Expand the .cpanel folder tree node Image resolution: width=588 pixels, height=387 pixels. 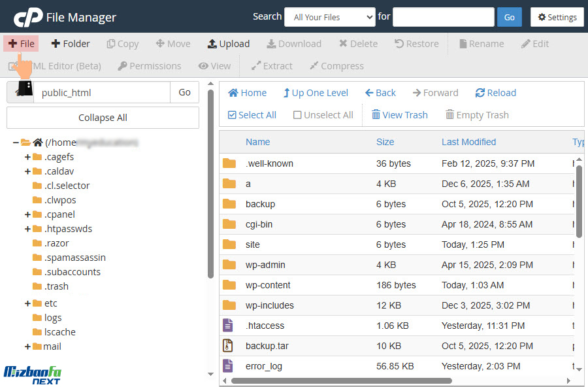coord(27,214)
